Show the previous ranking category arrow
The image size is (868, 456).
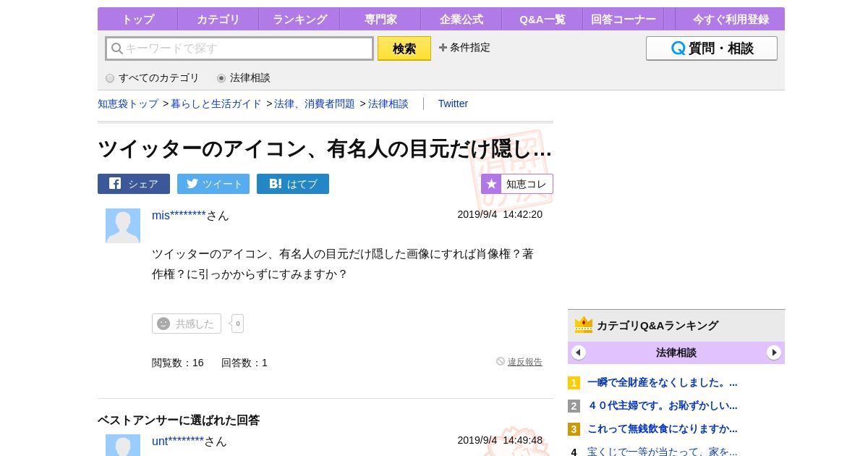click(x=579, y=352)
